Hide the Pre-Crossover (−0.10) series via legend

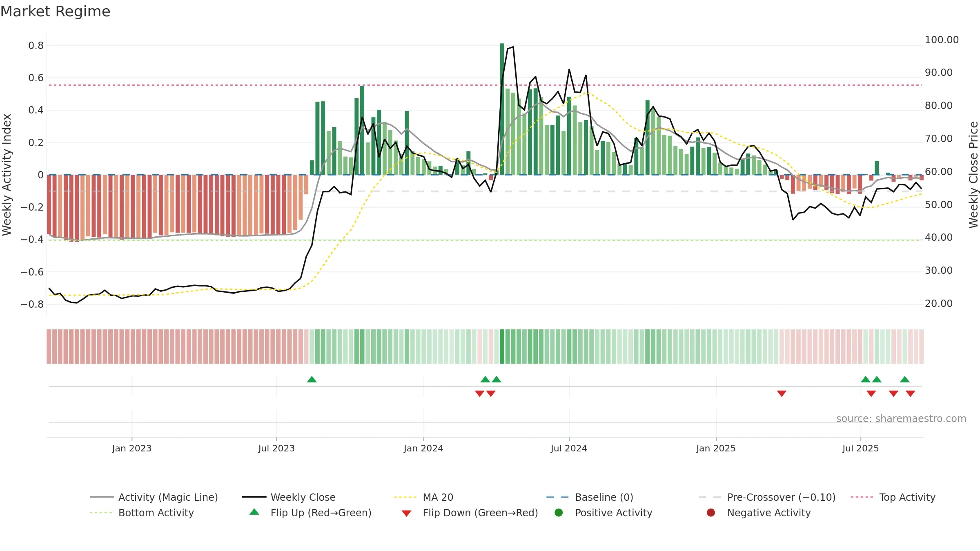click(767, 497)
